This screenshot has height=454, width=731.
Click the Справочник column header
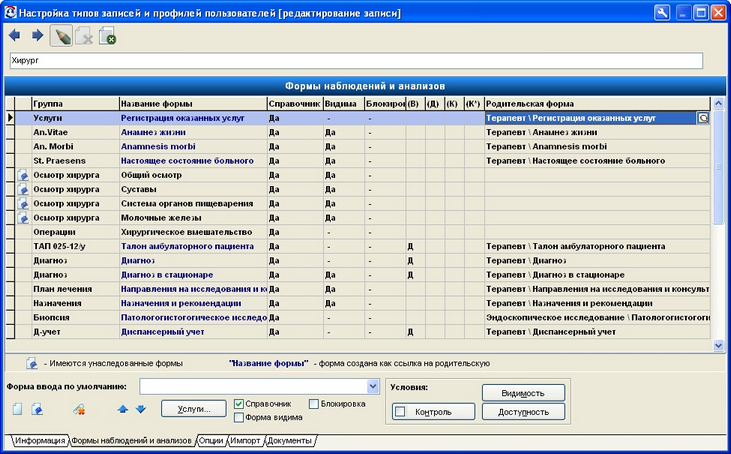tap(295, 103)
